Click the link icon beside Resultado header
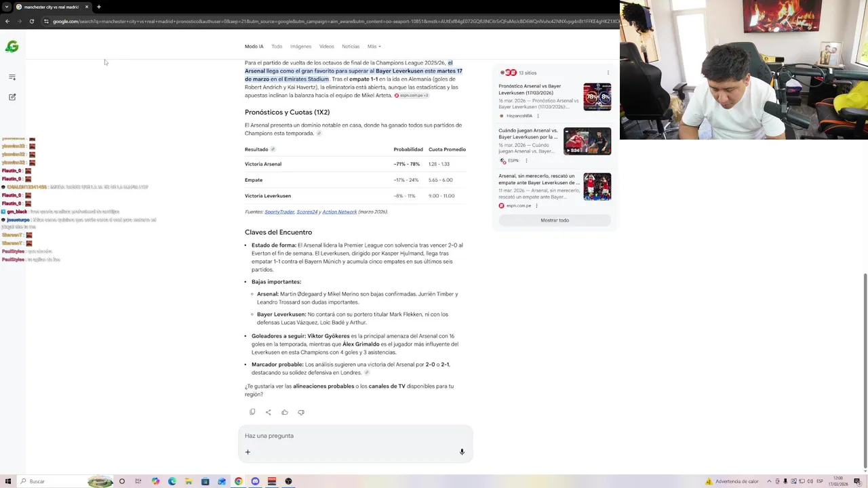868x488 pixels. point(273,149)
